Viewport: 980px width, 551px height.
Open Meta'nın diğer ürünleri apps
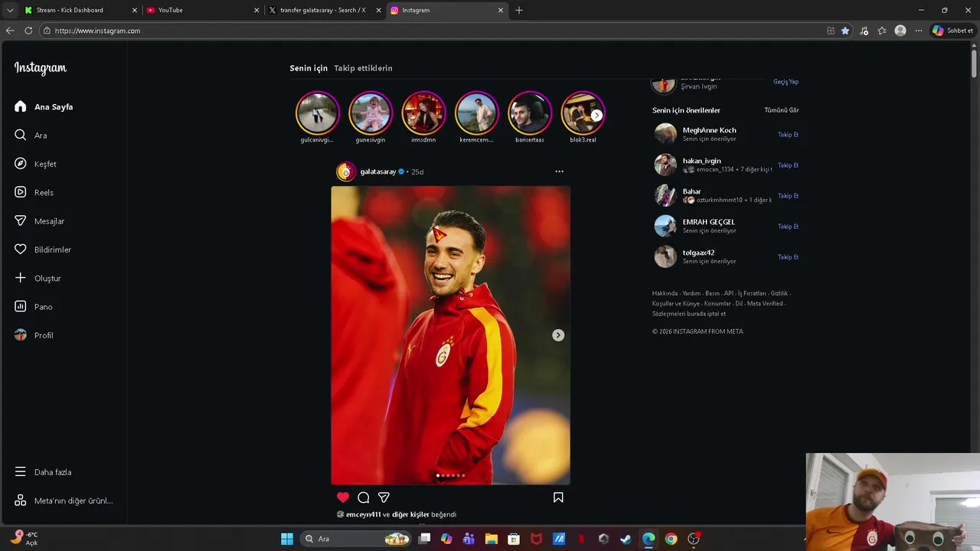click(x=64, y=500)
